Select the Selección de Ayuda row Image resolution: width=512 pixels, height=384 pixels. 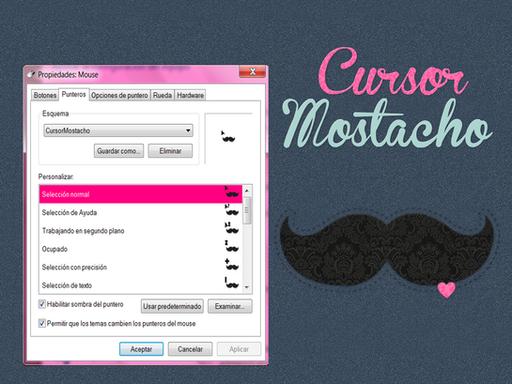click(140, 213)
